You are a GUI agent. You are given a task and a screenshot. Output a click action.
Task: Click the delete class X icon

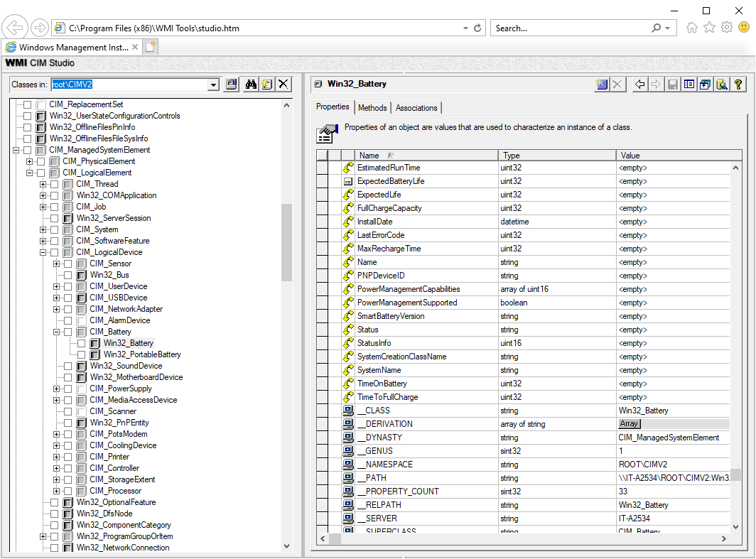(x=283, y=85)
